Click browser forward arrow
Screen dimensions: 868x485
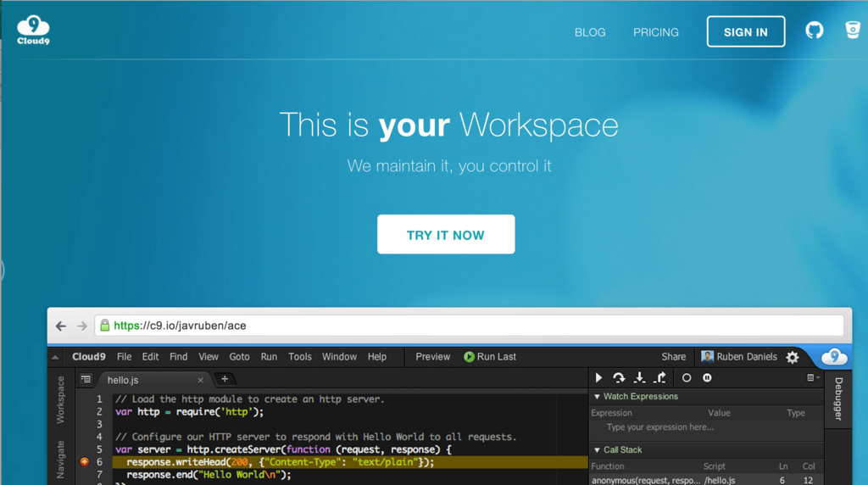[82, 326]
